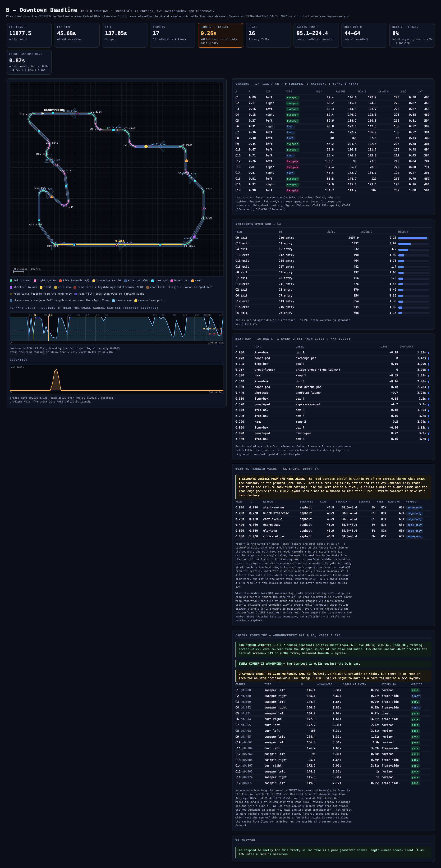The image size is (441, 868).
Task: Click the 'sweeper' badge in the C1 corners row
Action: pos(292,98)
